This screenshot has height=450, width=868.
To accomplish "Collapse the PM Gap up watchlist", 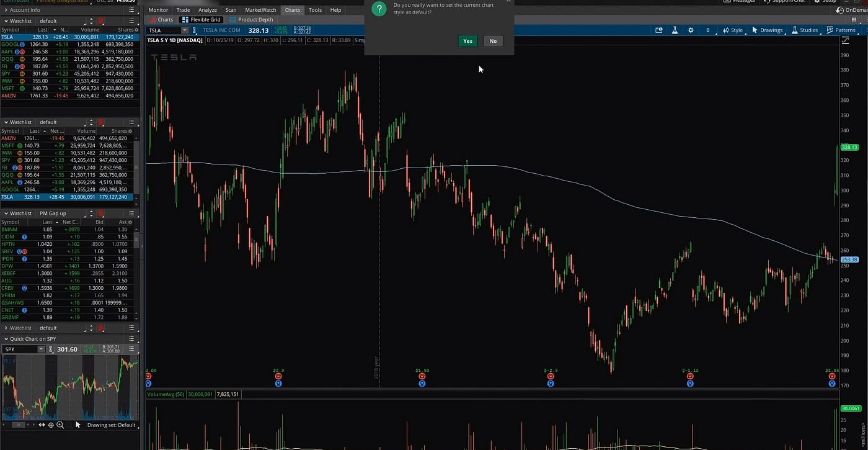I will point(6,214).
